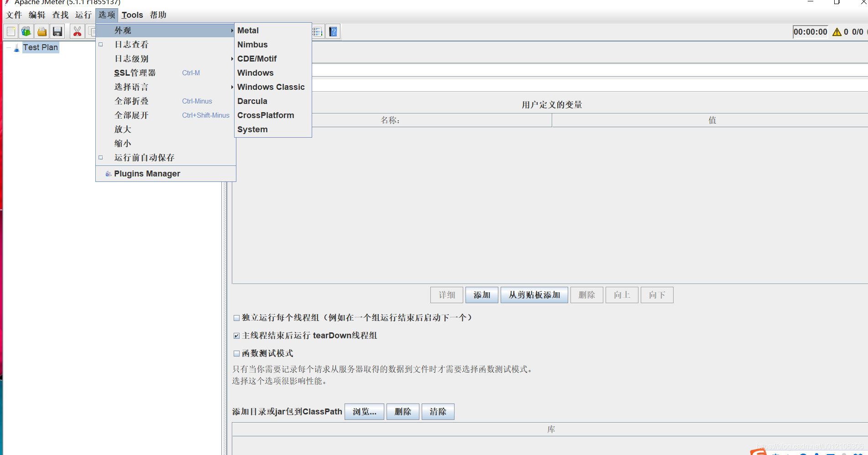Viewport: 868px width, 455px height.
Task: Click the Plugins Manager puzzle icon
Action: 109,174
